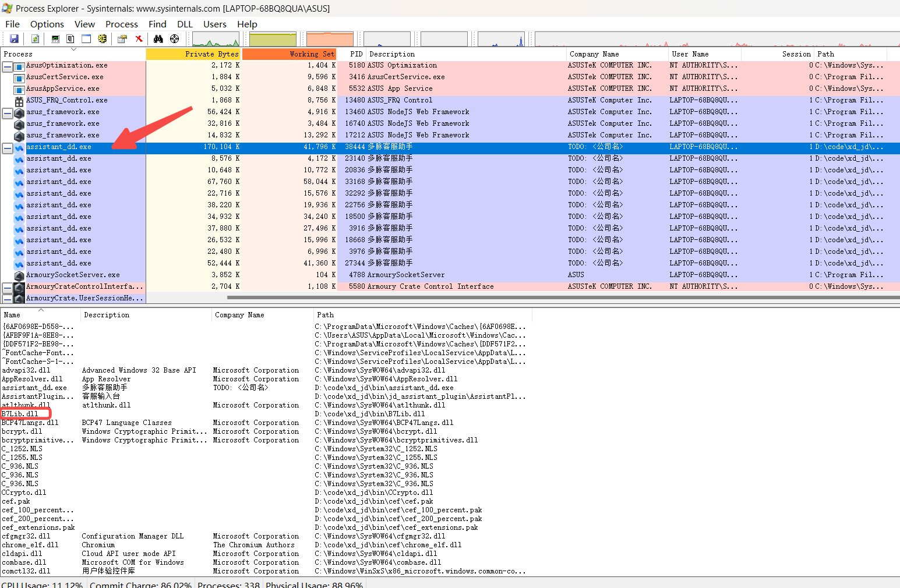Open the process Properties toolbar icon
The image size is (900, 588).
[122, 38]
